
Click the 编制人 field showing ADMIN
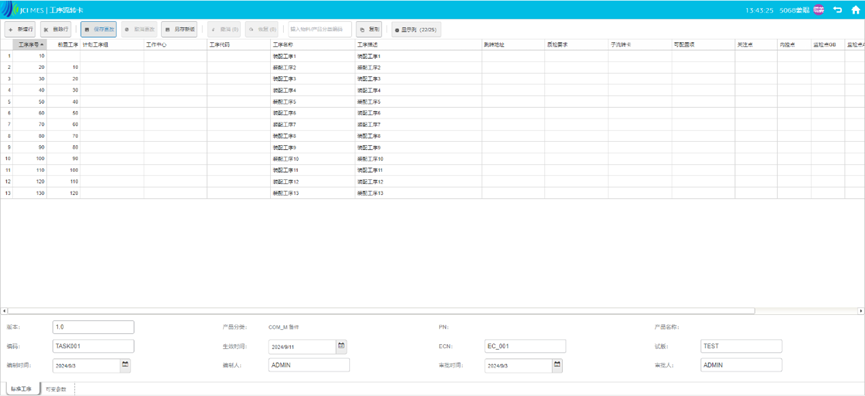309,365
